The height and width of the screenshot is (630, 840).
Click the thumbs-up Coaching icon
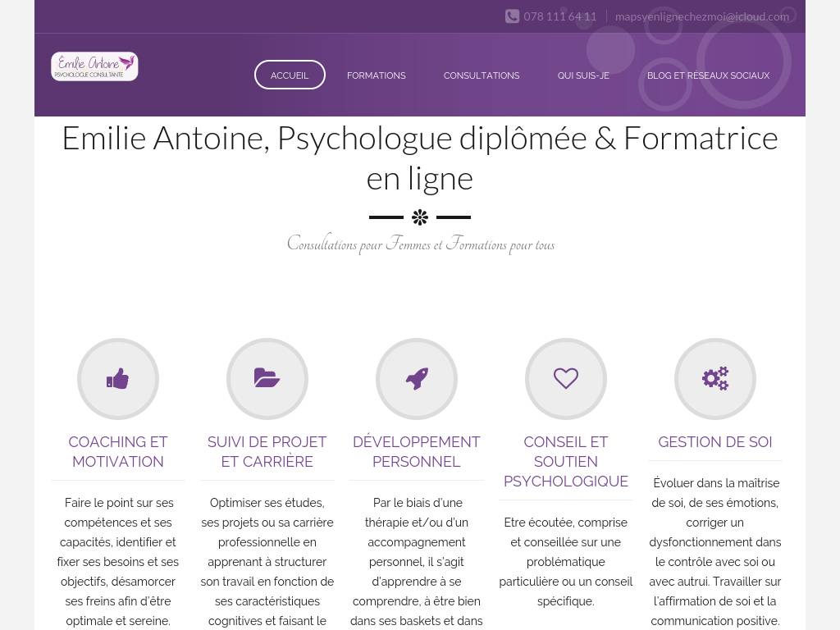pyautogui.click(x=118, y=379)
